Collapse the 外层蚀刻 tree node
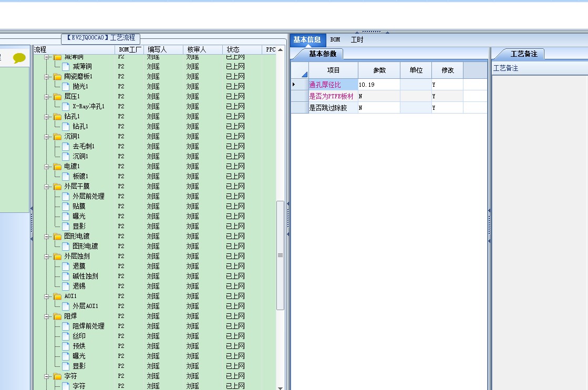 point(46,256)
